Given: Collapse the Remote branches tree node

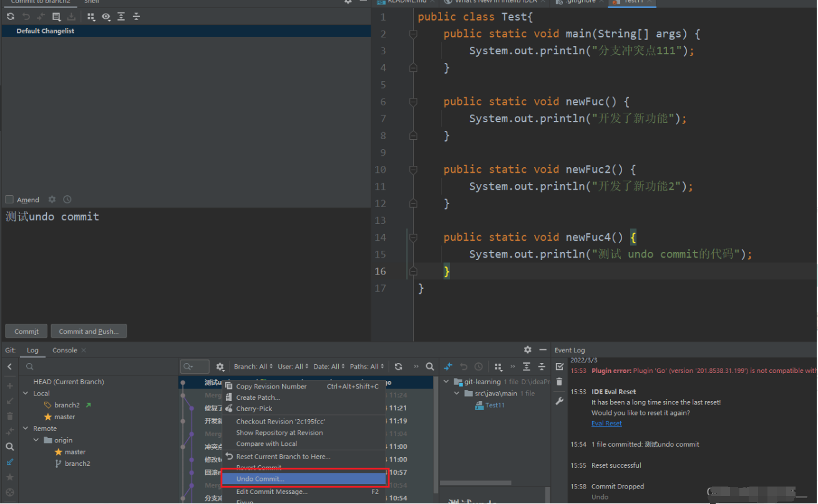Looking at the screenshot, I should (26, 429).
